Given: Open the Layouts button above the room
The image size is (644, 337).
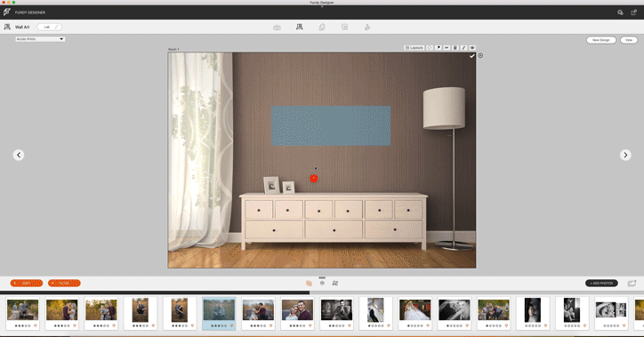Looking at the screenshot, I should click(x=415, y=48).
